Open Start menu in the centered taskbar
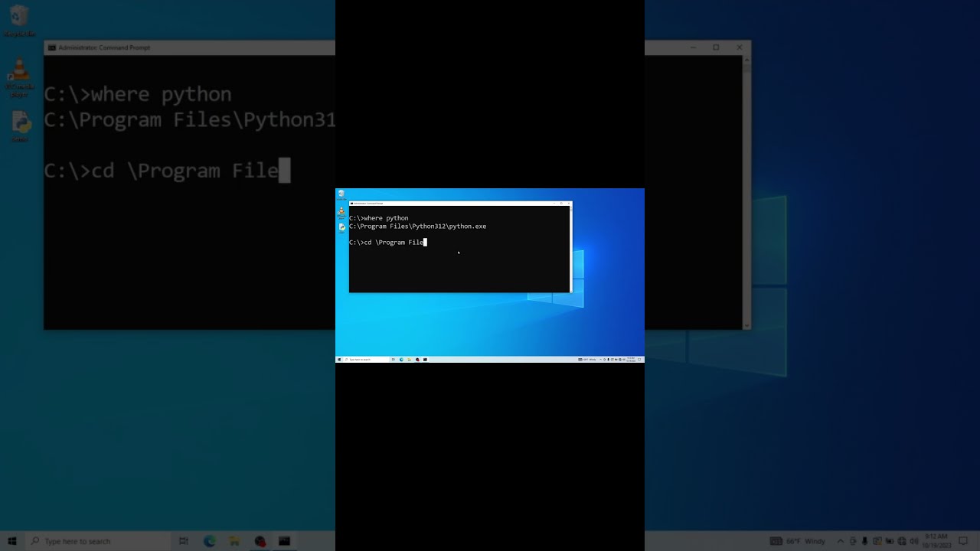Viewport: 980px width, 551px height. click(x=339, y=360)
